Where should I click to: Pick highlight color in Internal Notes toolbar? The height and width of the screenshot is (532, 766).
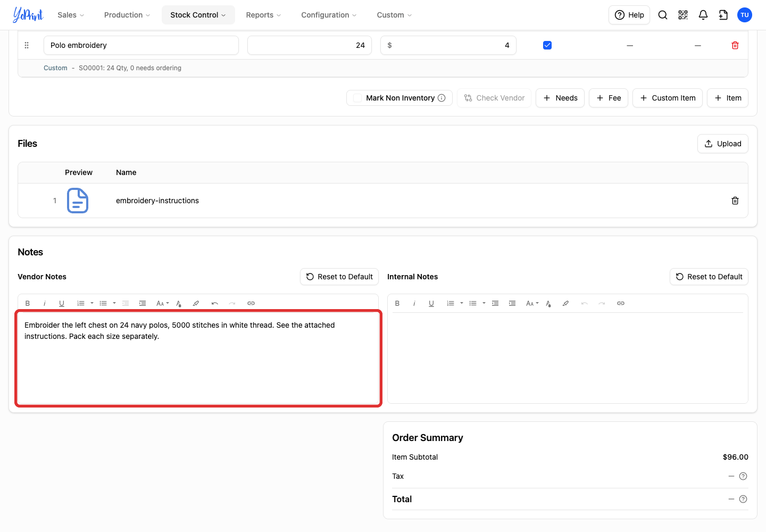click(565, 303)
